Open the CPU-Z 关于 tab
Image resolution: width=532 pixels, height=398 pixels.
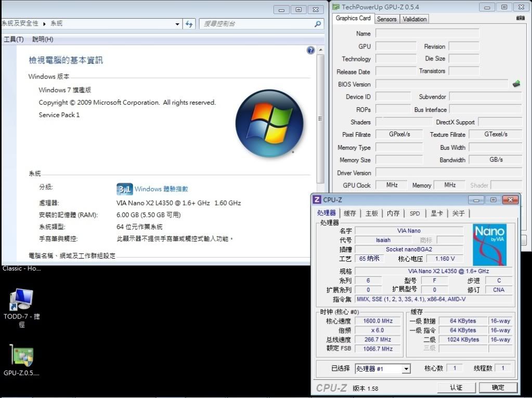click(x=458, y=213)
